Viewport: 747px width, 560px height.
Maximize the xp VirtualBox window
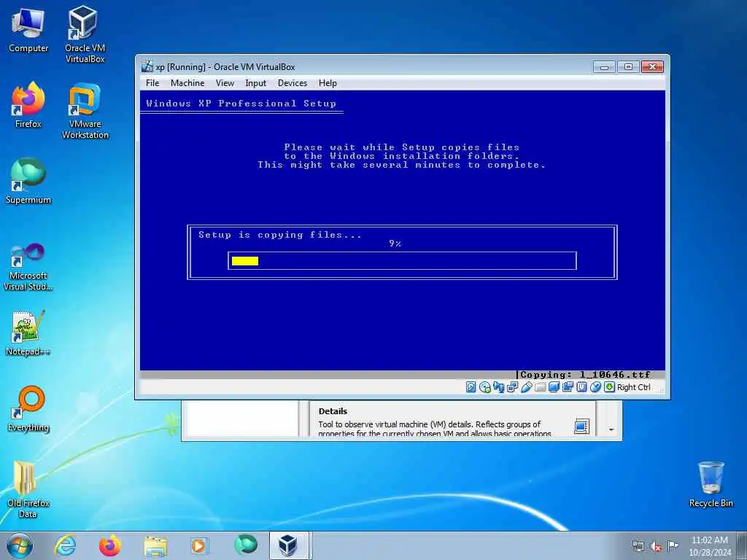tap(628, 66)
